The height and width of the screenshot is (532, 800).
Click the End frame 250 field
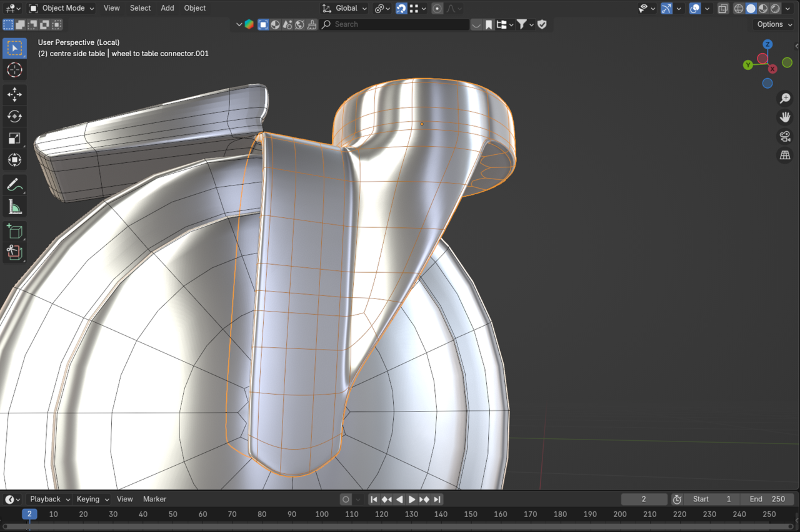coord(767,499)
